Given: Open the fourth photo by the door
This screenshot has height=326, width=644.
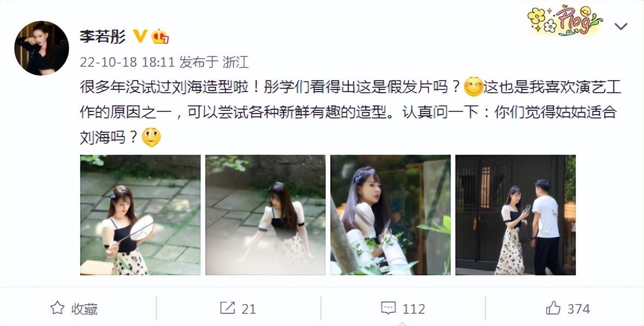Looking at the screenshot, I should 516,215.
